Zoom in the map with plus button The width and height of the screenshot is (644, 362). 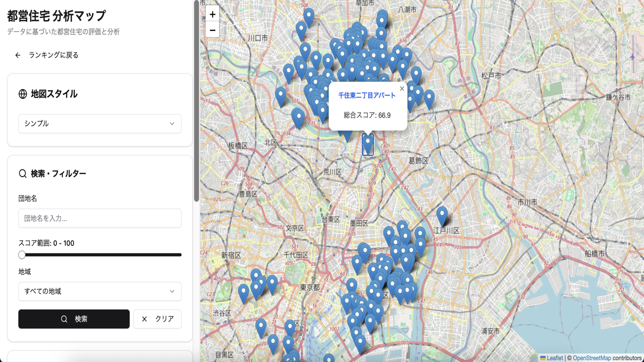pos(213,14)
